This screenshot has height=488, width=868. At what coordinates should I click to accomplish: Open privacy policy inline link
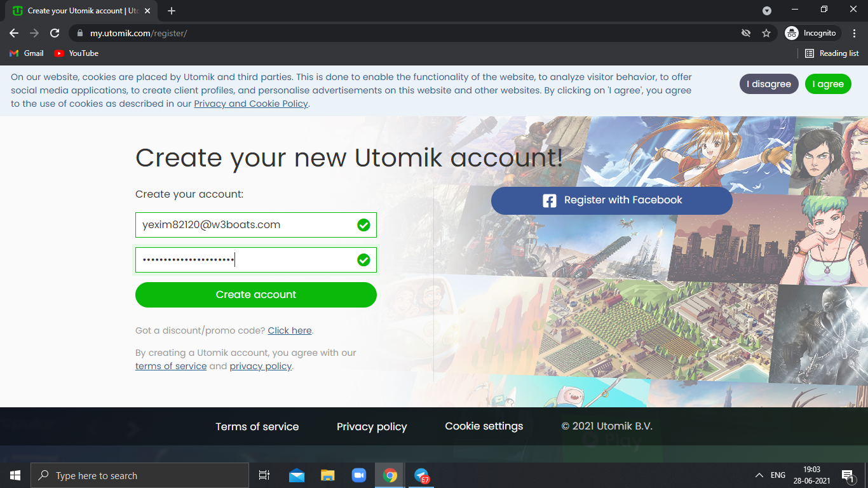pos(261,366)
